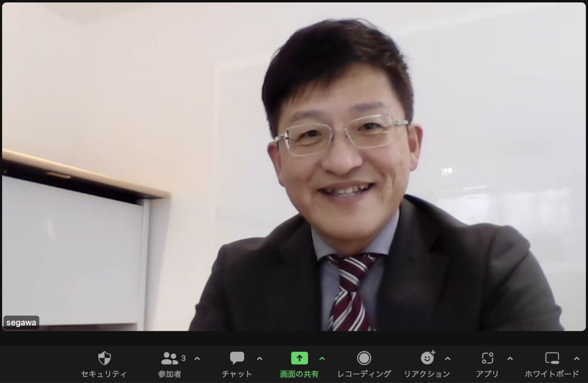Click the レコーディング text label
Viewport: 588px width, 383px height.
pyautogui.click(x=364, y=374)
